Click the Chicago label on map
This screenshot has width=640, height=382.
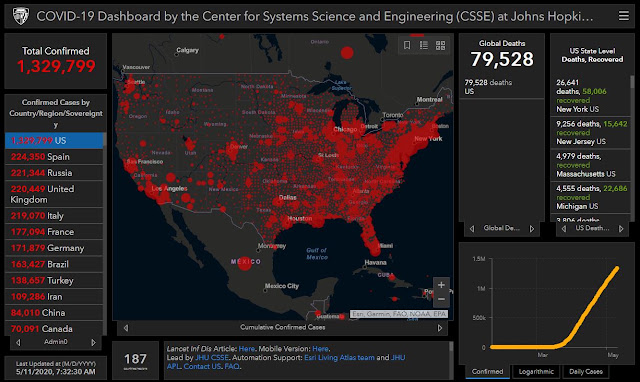[345, 129]
